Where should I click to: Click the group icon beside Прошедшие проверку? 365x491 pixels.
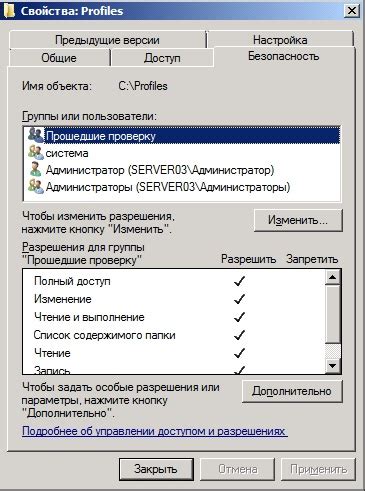tap(35, 135)
